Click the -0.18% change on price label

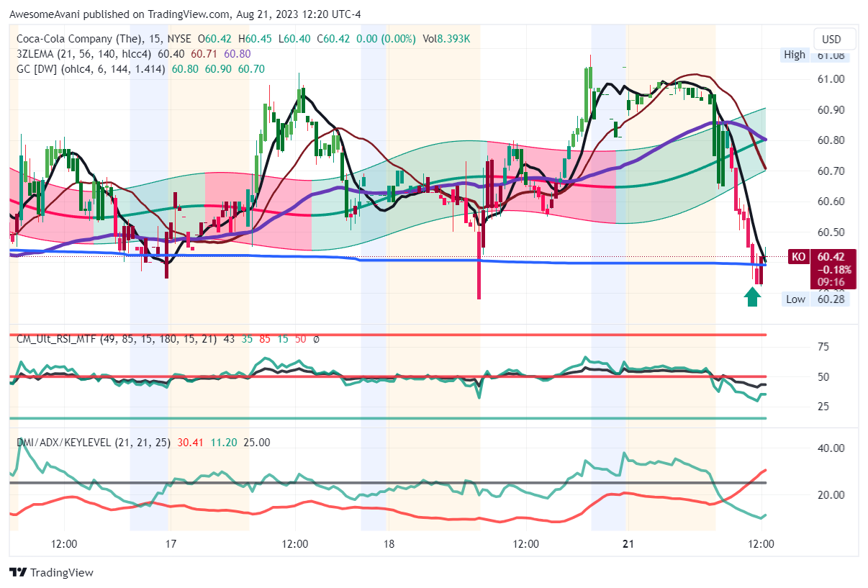[835, 270]
